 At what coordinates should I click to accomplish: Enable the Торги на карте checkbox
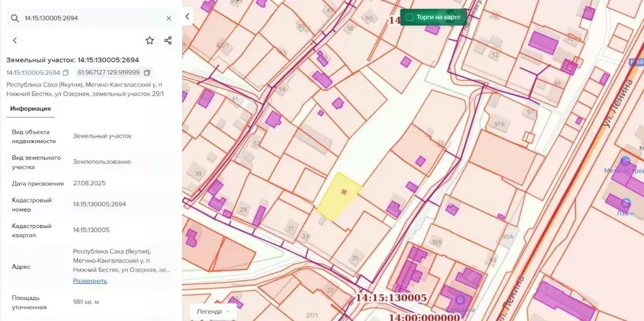pyautogui.click(x=409, y=17)
